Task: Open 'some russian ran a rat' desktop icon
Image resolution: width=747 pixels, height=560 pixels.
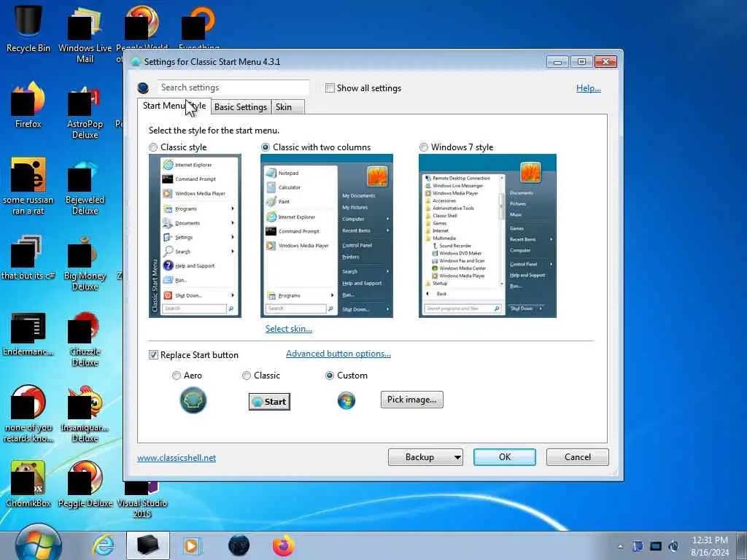Action: click(x=28, y=187)
